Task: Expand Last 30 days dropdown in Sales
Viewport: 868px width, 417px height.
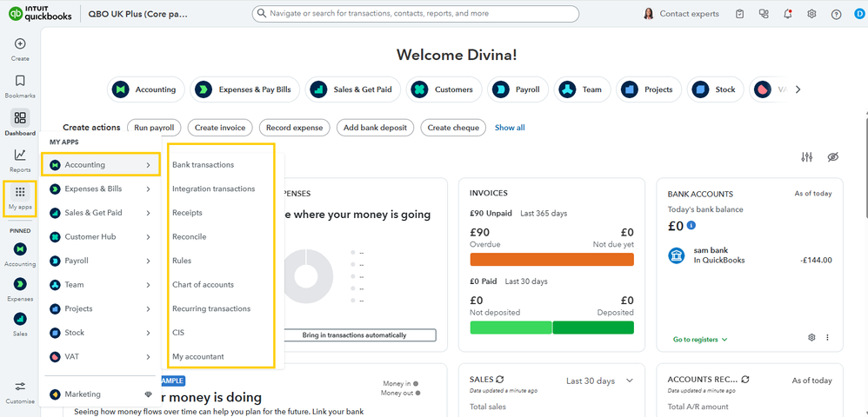Action: 600,381
